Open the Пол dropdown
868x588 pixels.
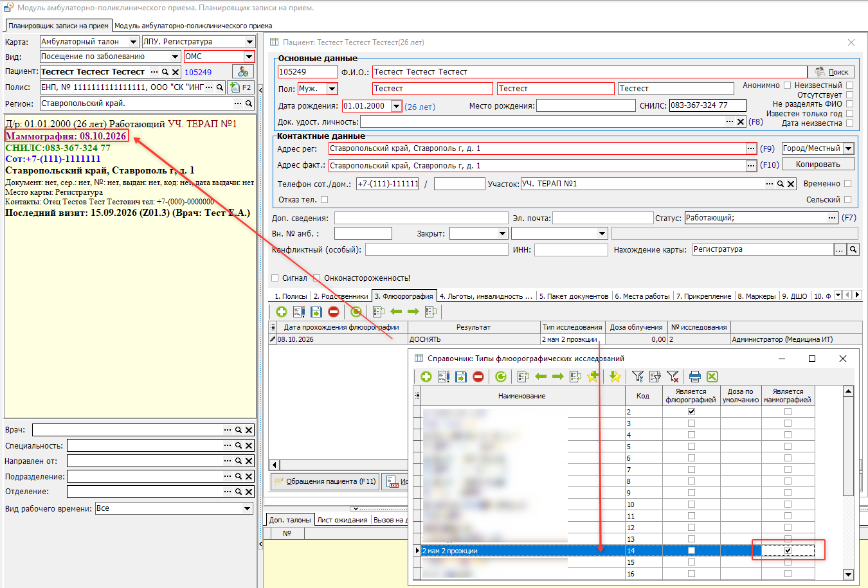click(332, 89)
